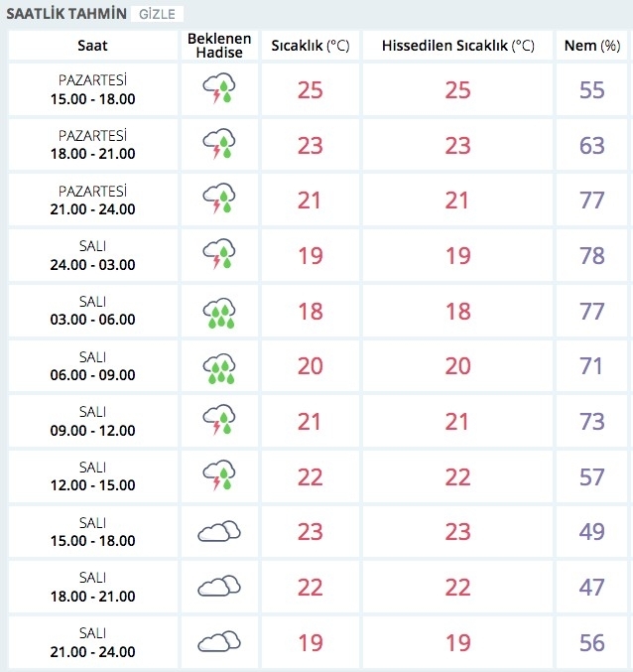Hide the hourly forecast with GİZLE
The image size is (633, 672).
click(x=158, y=15)
